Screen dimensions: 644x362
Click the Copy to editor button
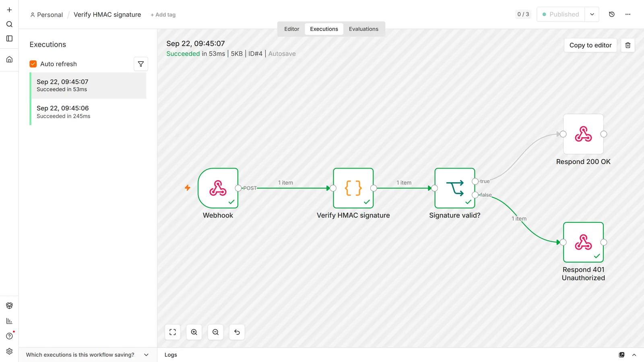click(x=590, y=45)
